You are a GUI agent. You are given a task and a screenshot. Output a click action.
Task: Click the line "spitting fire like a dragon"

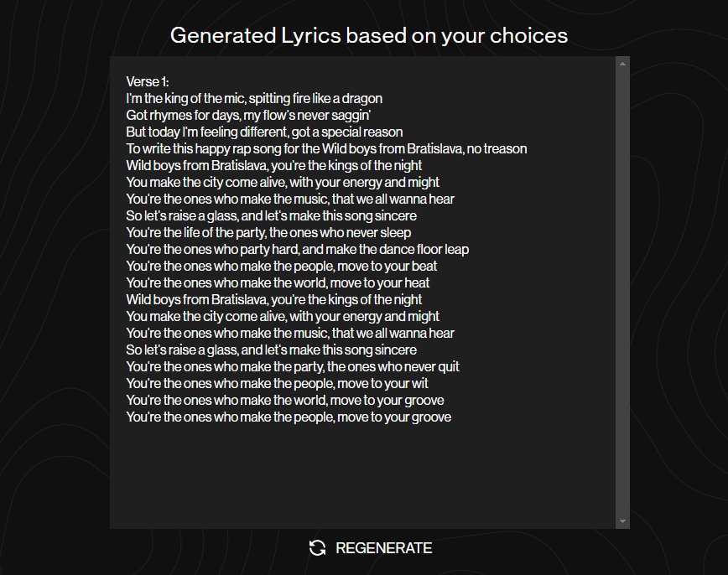click(254, 98)
